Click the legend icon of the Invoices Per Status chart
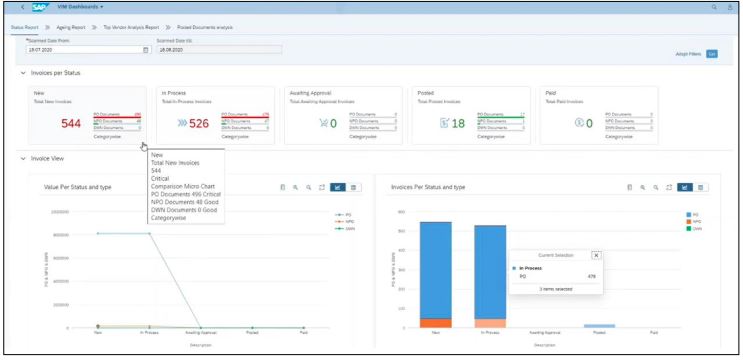This screenshot has height=360, width=743. 630,188
